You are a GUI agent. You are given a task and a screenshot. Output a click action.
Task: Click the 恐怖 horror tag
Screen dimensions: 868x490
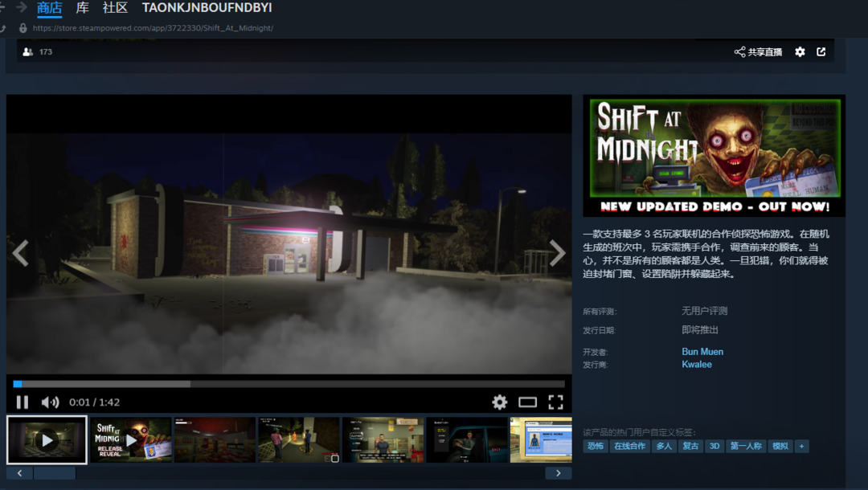[x=596, y=447]
